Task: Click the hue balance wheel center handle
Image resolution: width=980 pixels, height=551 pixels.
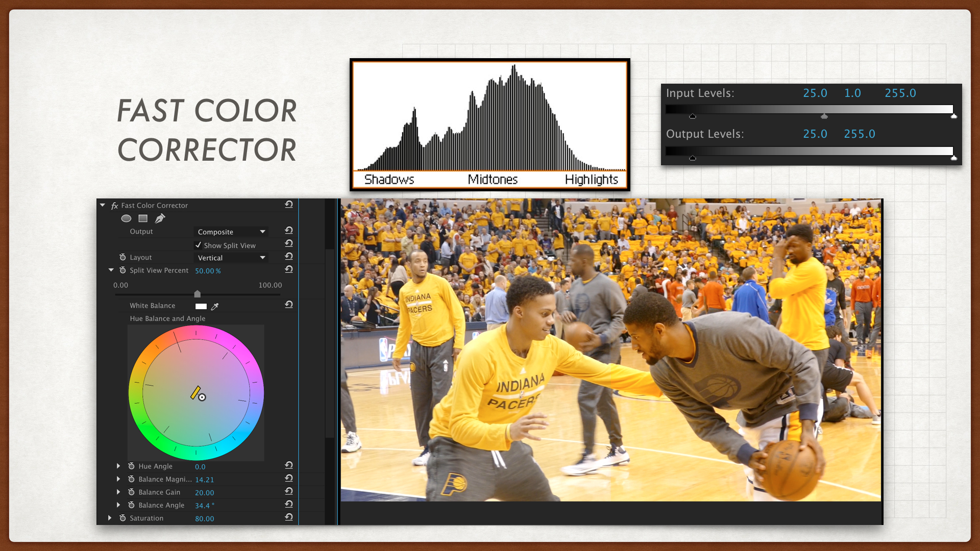Action: [202, 397]
